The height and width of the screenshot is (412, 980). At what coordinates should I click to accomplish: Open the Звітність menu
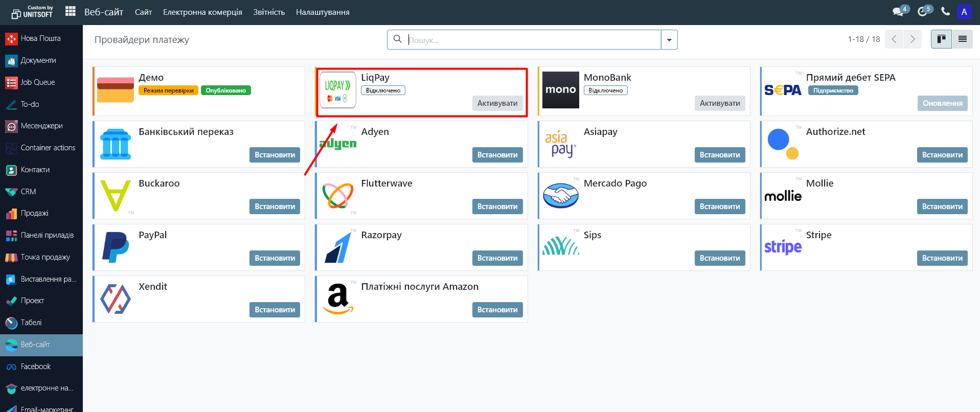269,12
